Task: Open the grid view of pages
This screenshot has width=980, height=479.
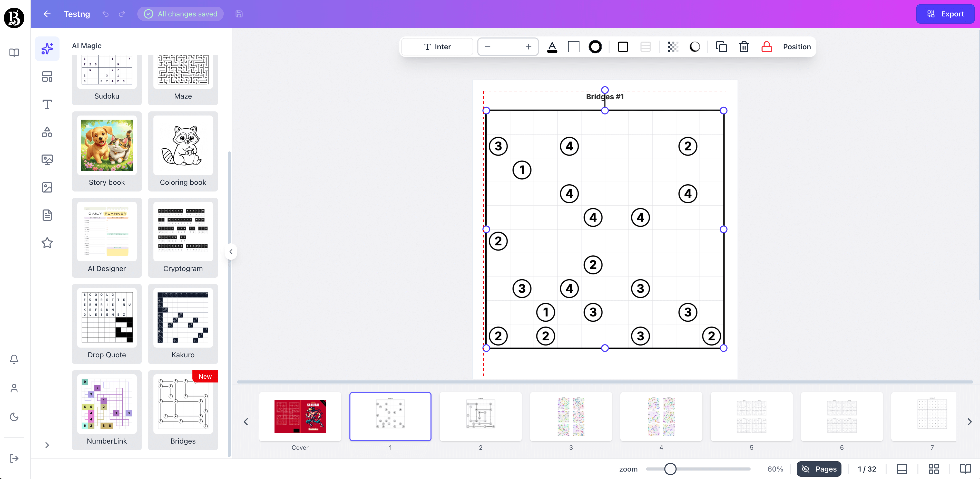Action: tap(934, 469)
